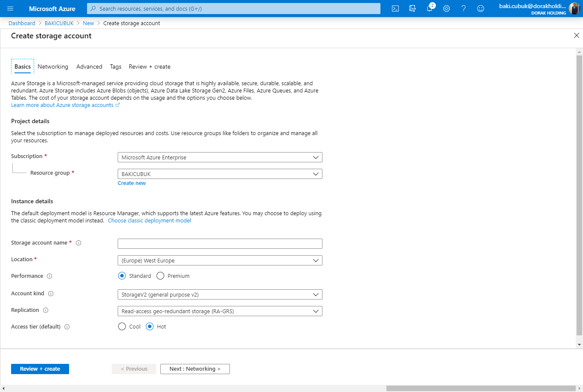Click the scroll up arrow
The width and height of the screenshot is (583, 392).
coord(579,52)
